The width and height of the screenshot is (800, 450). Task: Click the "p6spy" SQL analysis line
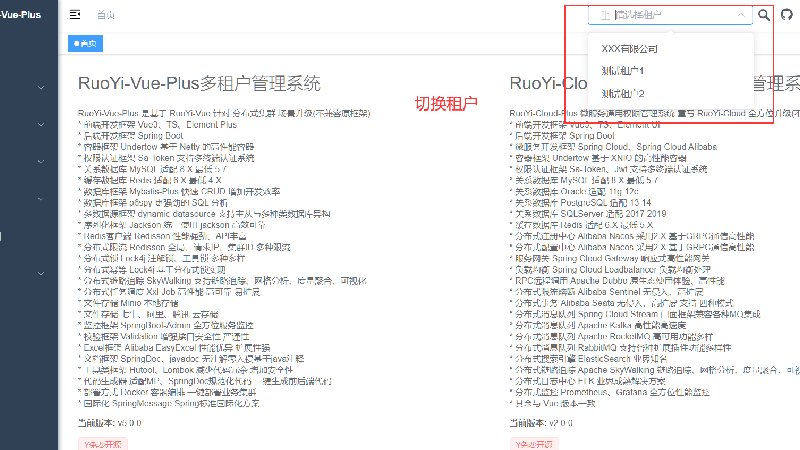coord(153,203)
